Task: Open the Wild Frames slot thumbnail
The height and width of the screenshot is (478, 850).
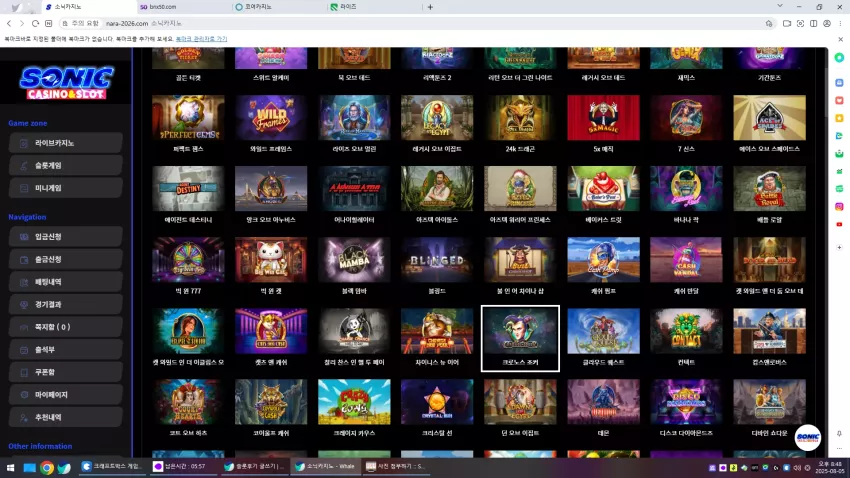Action: coord(271,118)
